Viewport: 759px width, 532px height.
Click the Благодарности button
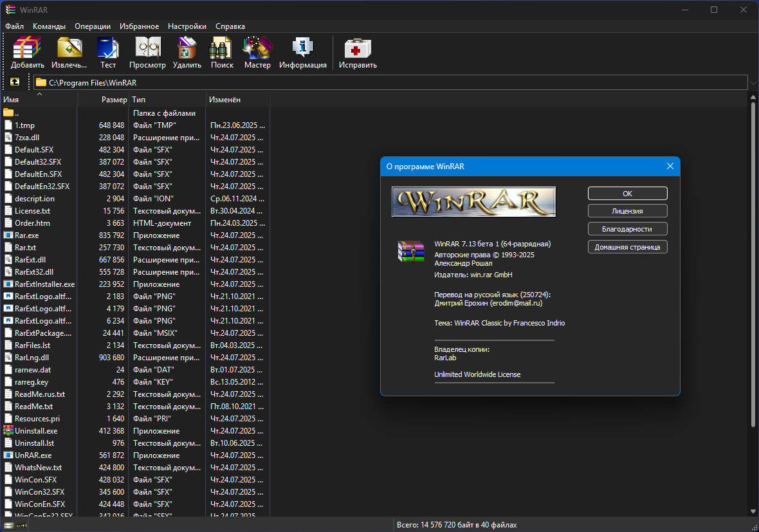627,229
